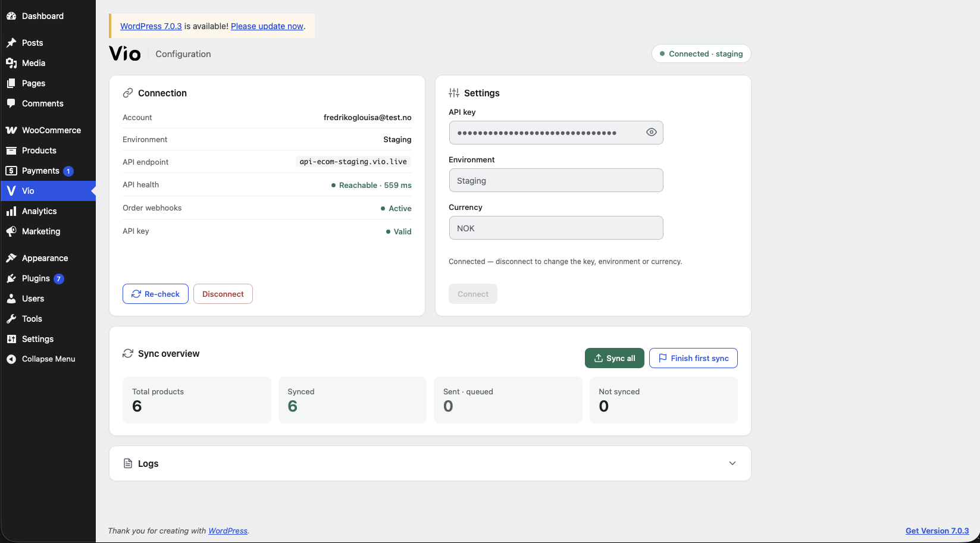Open the WordPress 7.0.3 link
This screenshot has width=980, height=543.
[151, 26]
